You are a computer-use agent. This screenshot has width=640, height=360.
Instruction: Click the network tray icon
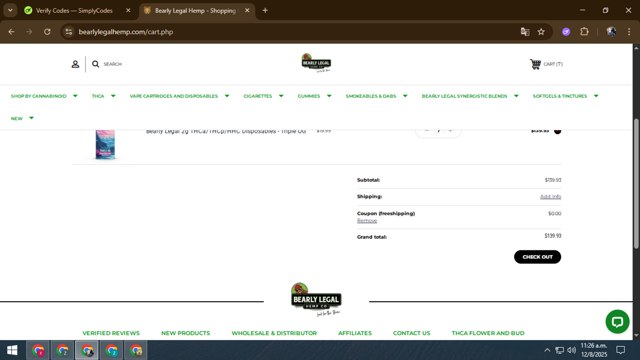[560, 350]
